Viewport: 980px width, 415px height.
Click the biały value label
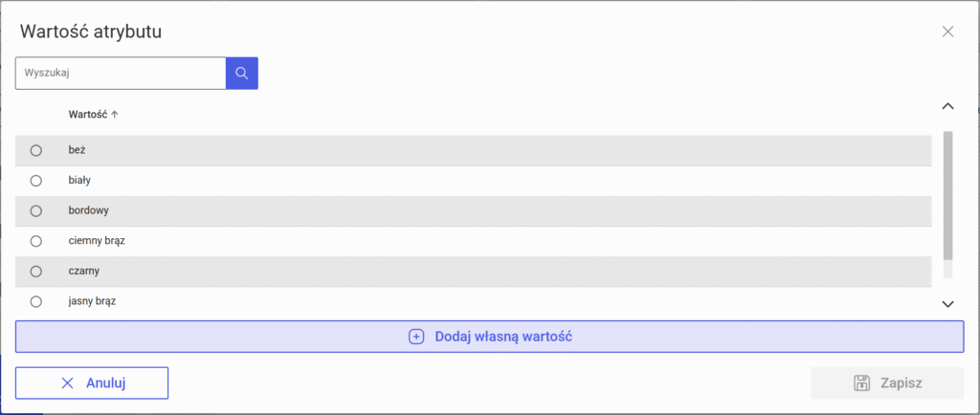(79, 180)
